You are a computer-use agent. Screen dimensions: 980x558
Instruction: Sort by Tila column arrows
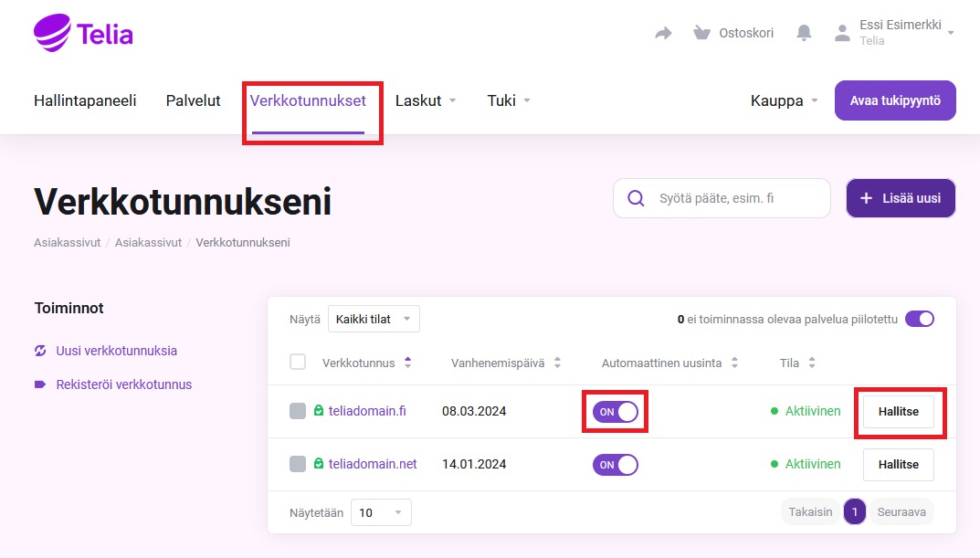tap(812, 363)
